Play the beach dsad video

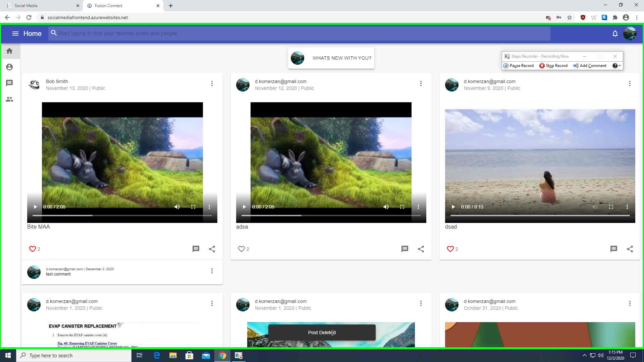point(453,207)
